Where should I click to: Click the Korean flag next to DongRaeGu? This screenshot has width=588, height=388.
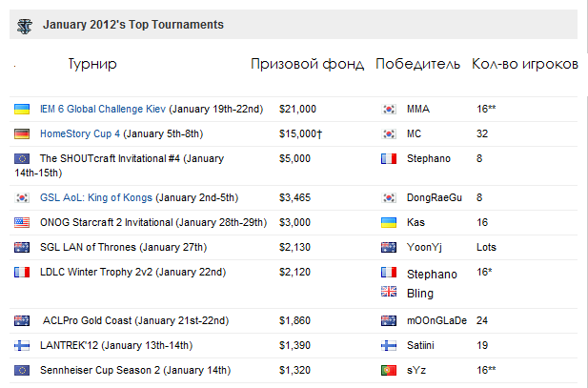[389, 197]
